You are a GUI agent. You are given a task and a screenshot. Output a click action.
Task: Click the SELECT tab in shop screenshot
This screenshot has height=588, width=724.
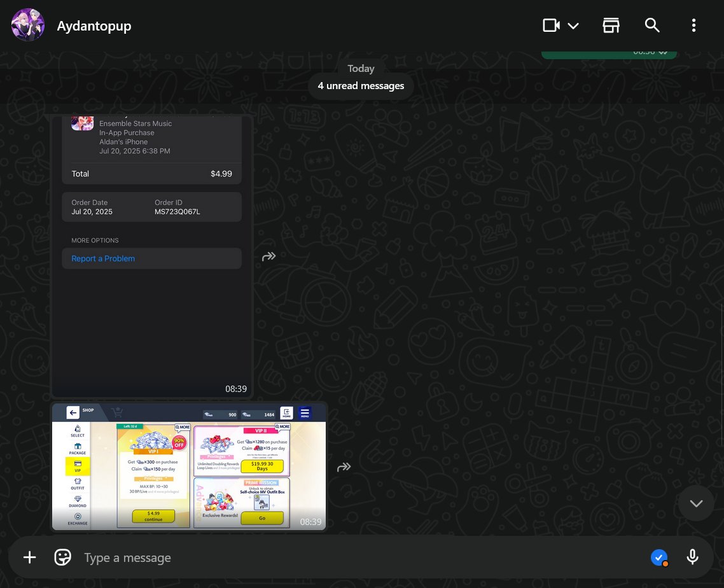click(78, 431)
